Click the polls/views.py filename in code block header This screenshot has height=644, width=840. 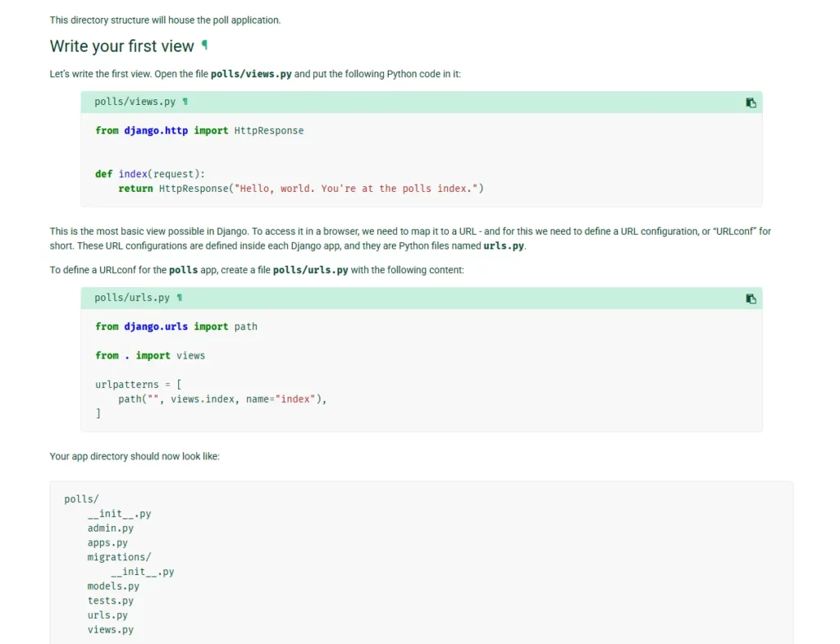point(135,102)
